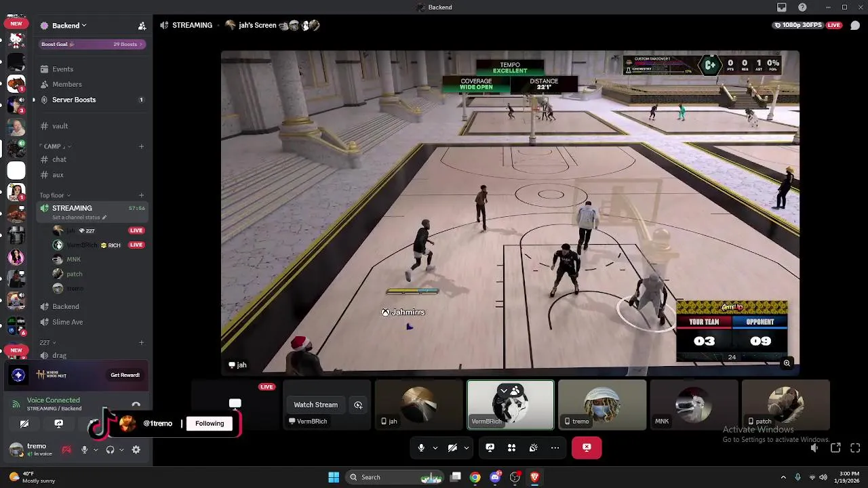Click the screen share icon in voice panel
Image resolution: width=868 pixels, height=488 pixels.
(58, 424)
